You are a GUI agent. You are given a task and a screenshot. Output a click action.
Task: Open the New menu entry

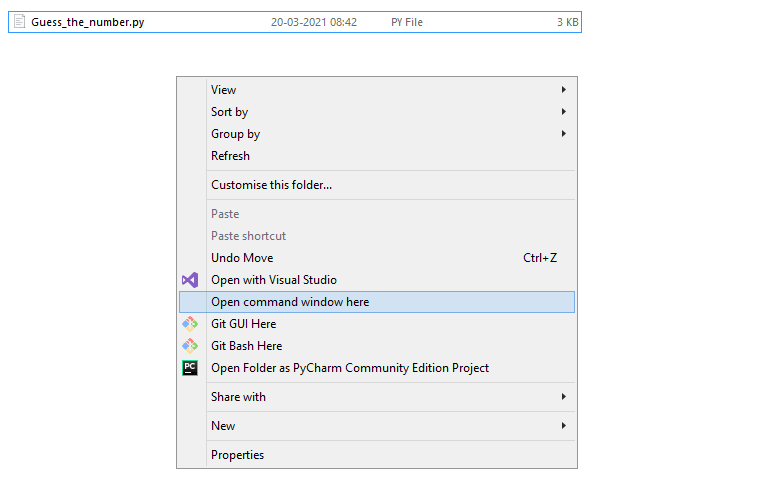[377, 426]
